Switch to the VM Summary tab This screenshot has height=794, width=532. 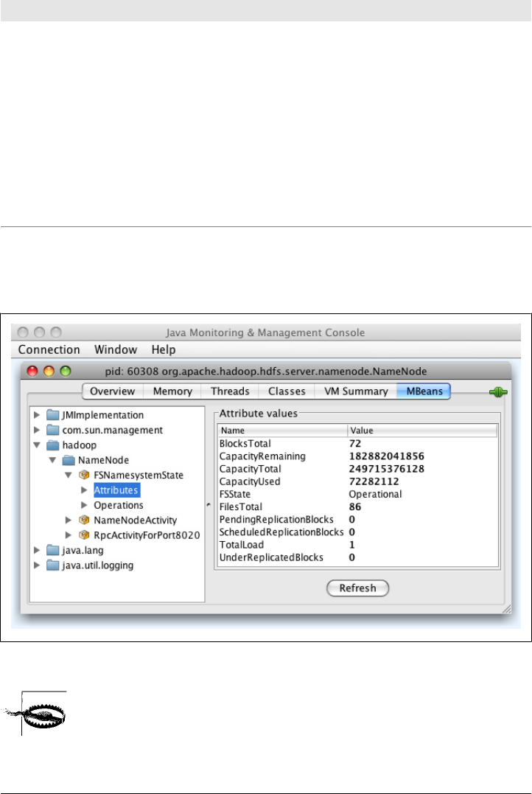click(356, 391)
